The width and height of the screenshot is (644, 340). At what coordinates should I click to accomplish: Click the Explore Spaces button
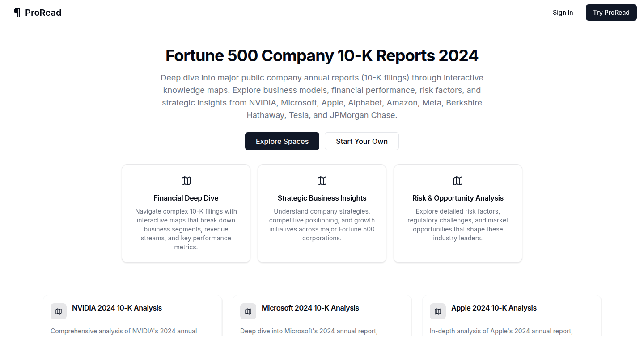click(x=282, y=141)
